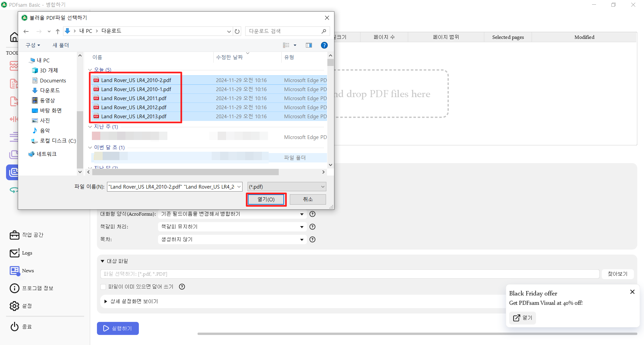This screenshot has height=345, width=644.
Task: Open the help question mark in dialog
Action: (324, 45)
